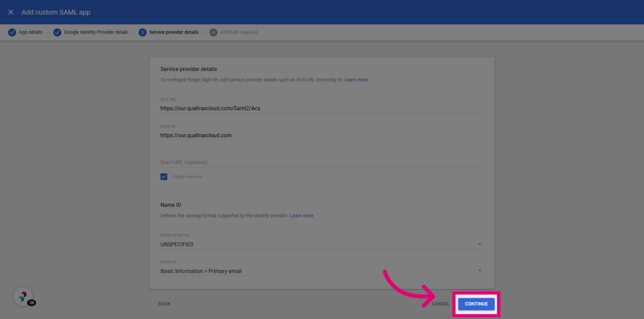
Task: Select Basic Information > Primary email field
Action: [322, 271]
